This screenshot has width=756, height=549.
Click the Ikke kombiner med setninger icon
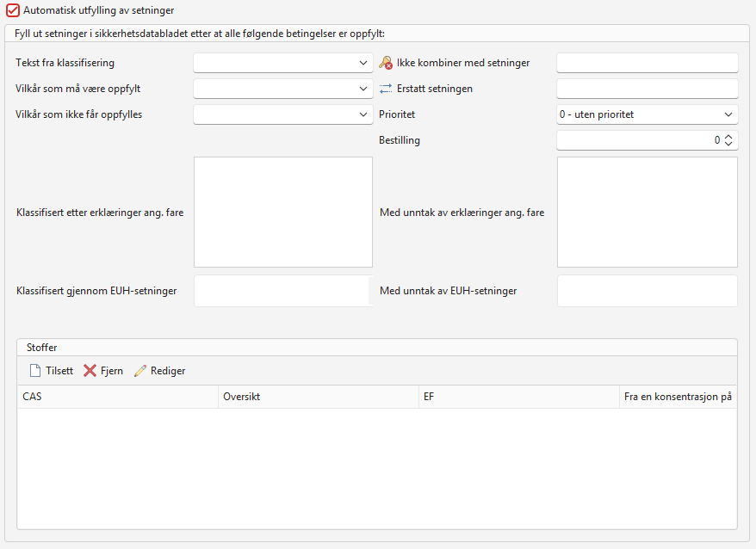[x=386, y=63]
